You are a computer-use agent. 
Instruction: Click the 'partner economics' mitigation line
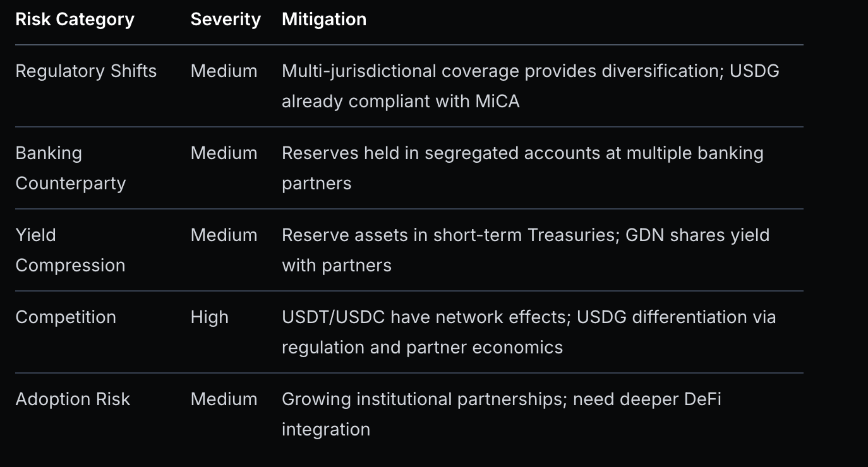tap(422, 347)
